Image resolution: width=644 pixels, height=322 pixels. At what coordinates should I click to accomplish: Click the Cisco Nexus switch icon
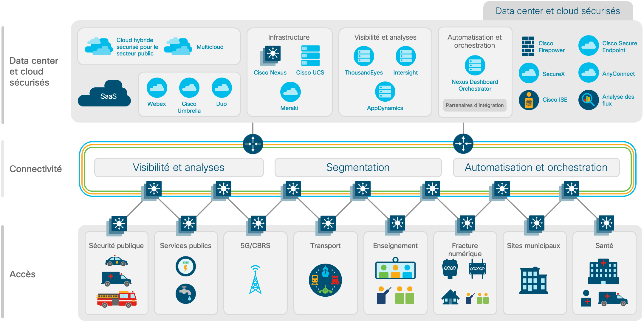pyautogui.click(x=270, y=56)
